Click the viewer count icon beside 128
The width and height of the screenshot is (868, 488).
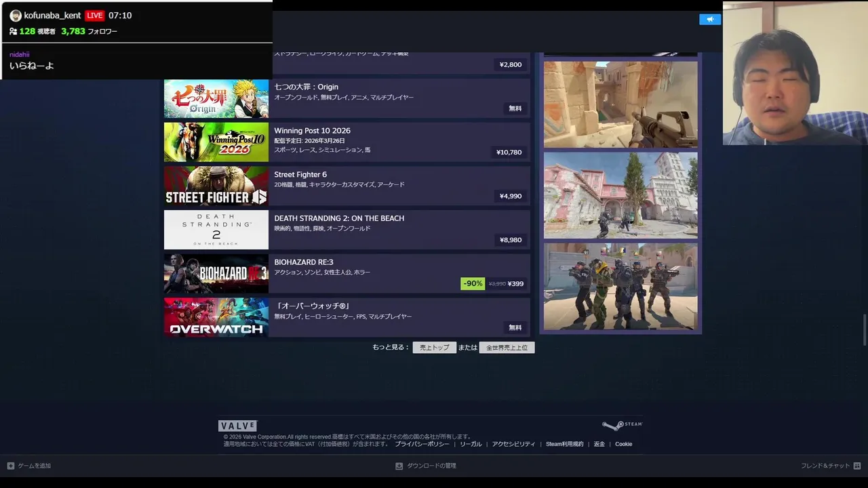13,31
